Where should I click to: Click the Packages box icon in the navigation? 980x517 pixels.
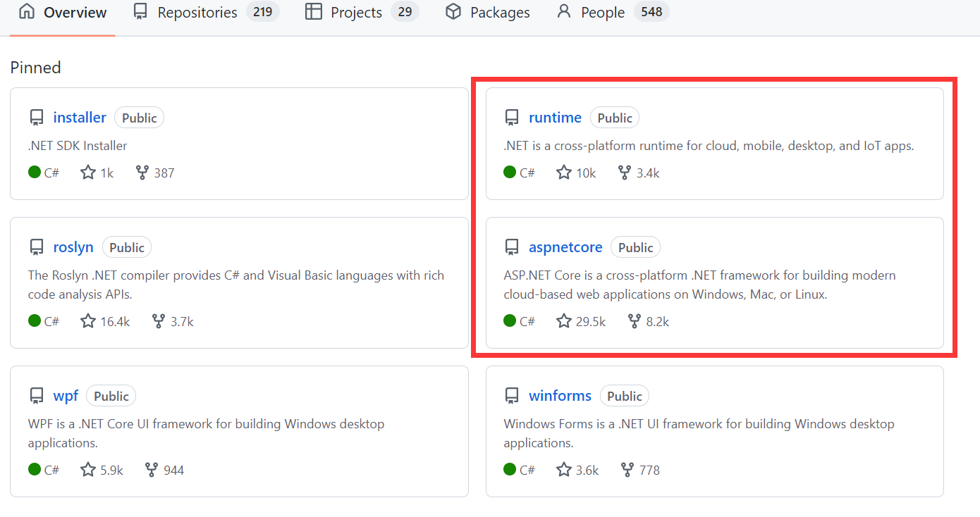click(x=453, y=11)
